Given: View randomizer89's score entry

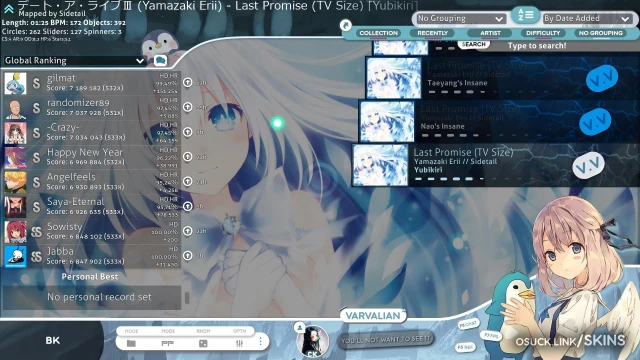Looking at the screenshot, I should 92,108.
